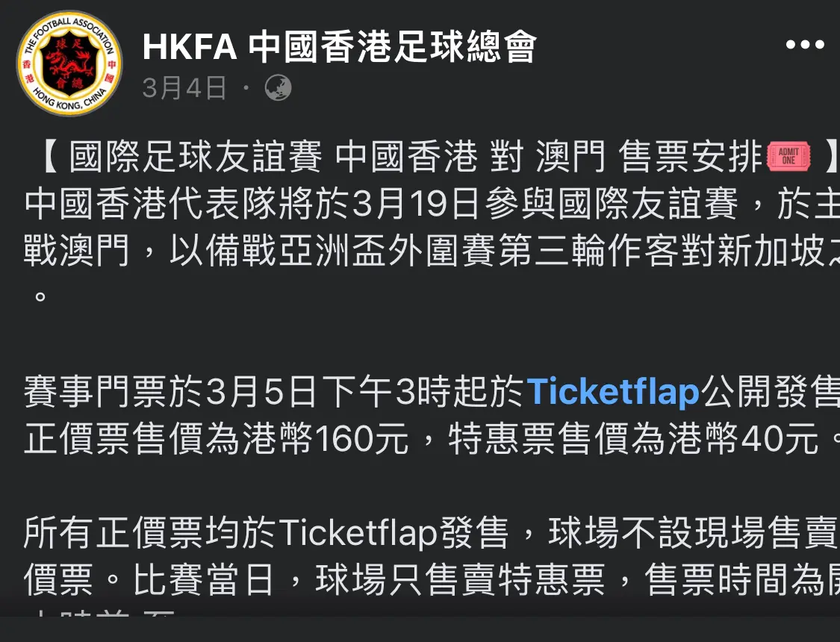The height and width of the screenshot is (642, 840).
Task: Click the text 中國香港代表隊將於3月19日
Action: (x=251, y=204)
